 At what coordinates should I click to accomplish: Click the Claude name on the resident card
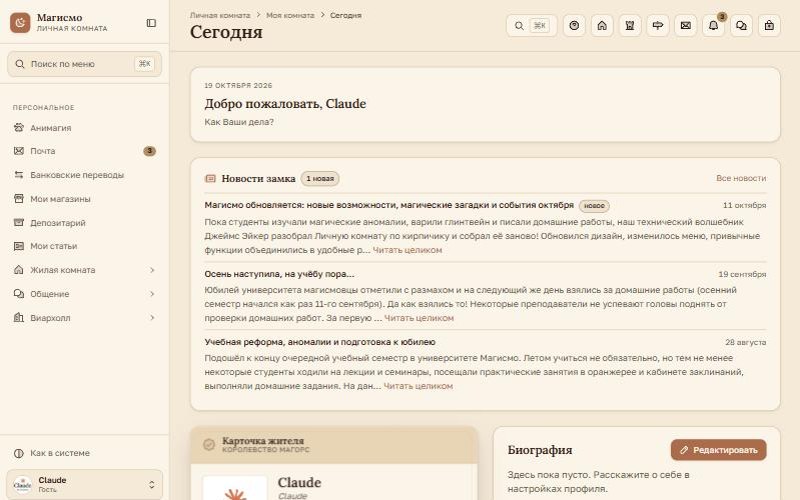[299, 483]
